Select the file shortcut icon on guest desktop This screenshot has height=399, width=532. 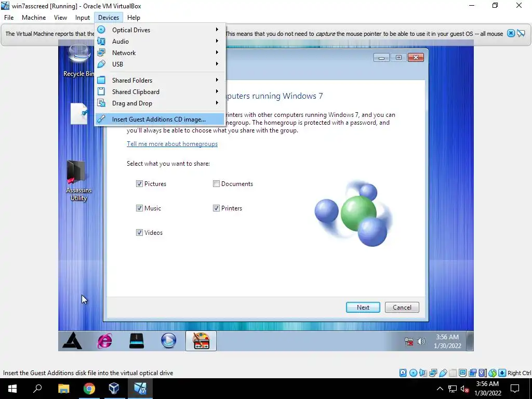79,114
